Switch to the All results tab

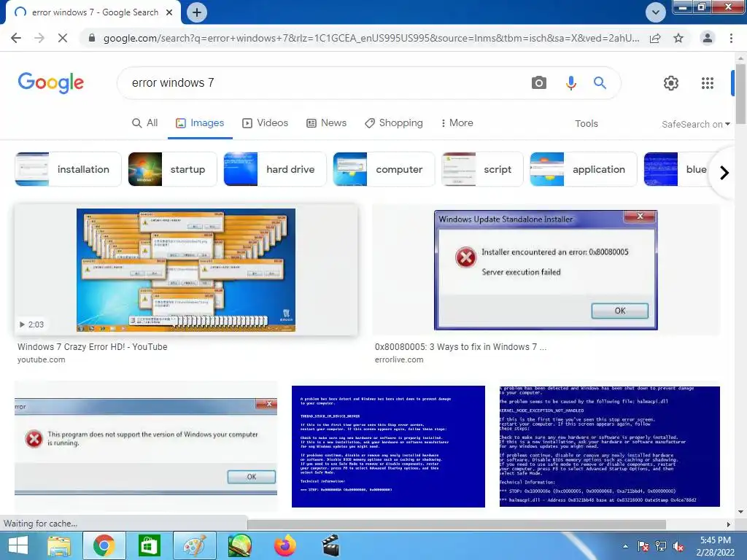[x=145, y=122]
